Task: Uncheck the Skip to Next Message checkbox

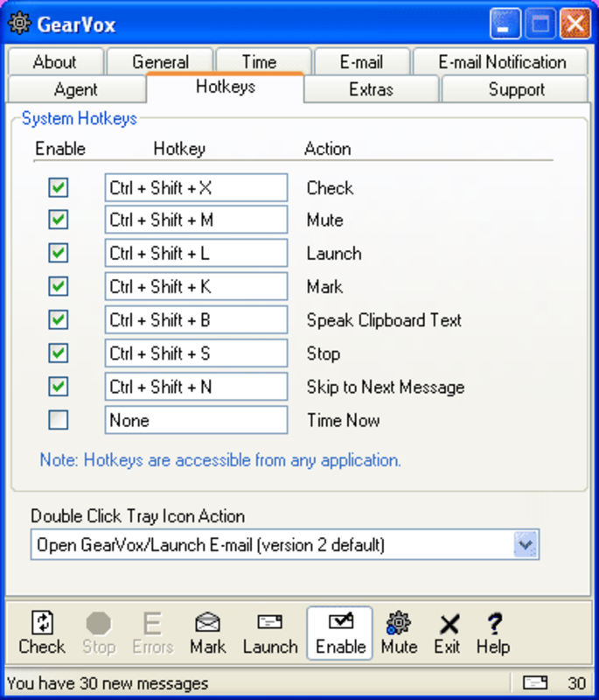Action: tap(59, 387)
